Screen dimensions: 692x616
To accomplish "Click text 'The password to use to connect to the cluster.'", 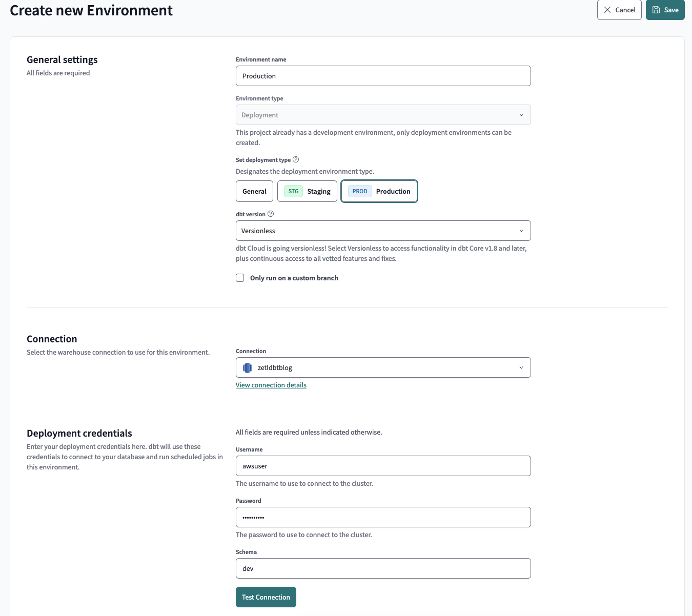I will (x=304, y=535).
